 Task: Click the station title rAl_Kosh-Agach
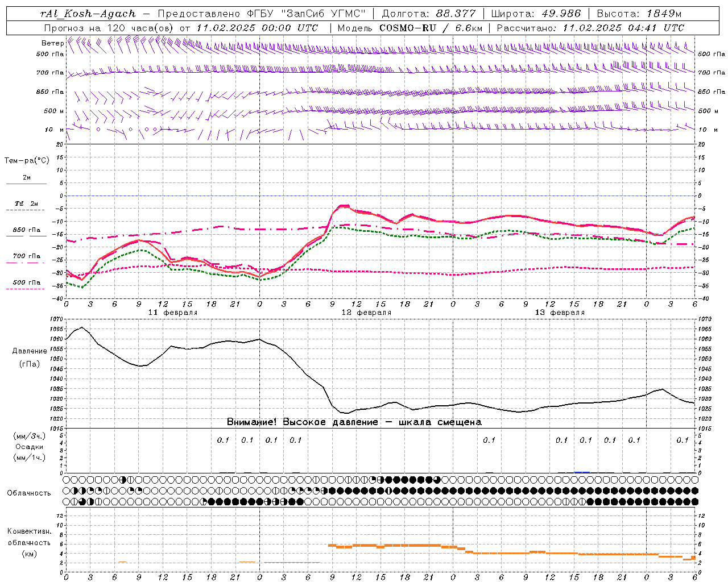point(88,14)
